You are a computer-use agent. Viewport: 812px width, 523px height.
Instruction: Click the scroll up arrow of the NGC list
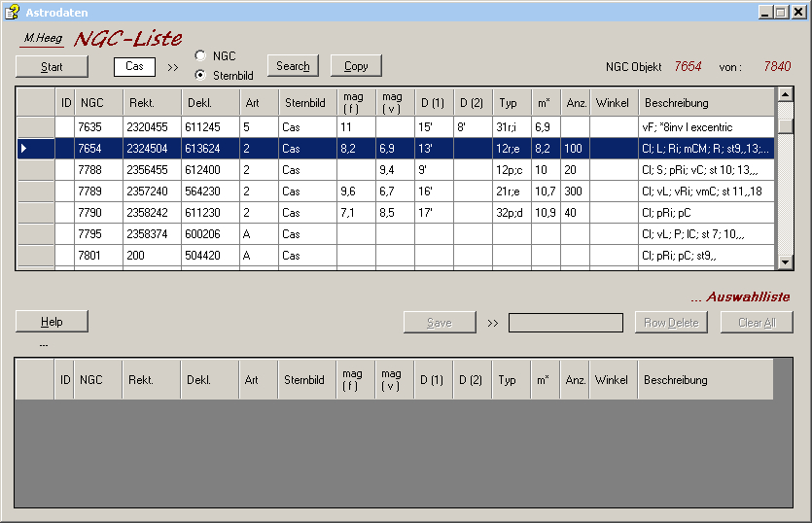[x=785, y=94]
